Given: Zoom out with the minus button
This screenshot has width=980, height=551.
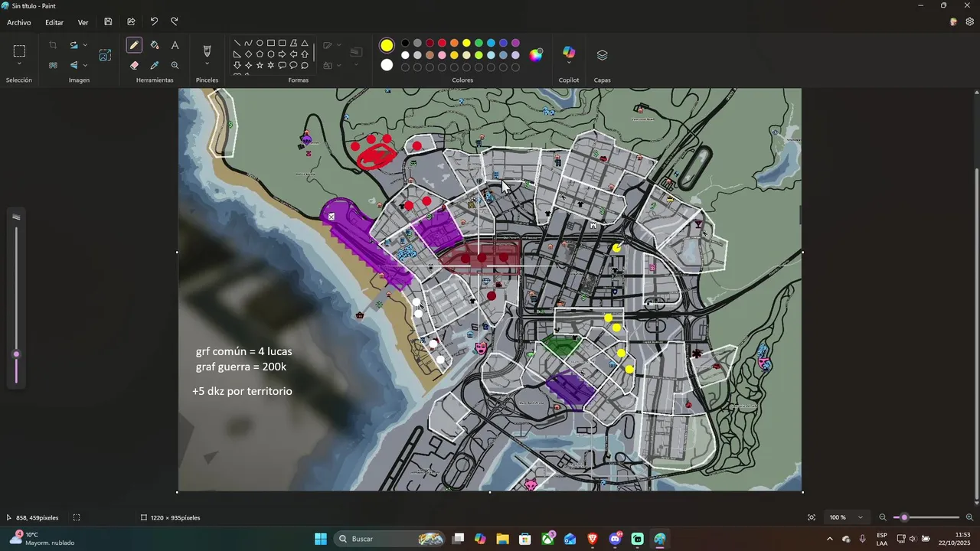Looking at the screenshot, I should click(883, 517).
